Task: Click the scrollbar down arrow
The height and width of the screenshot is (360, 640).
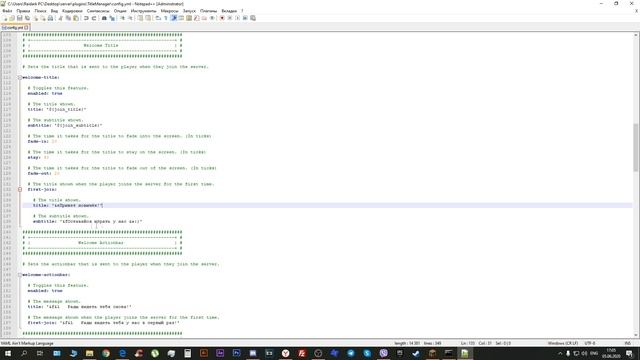Action: click(x=636, y=335)
